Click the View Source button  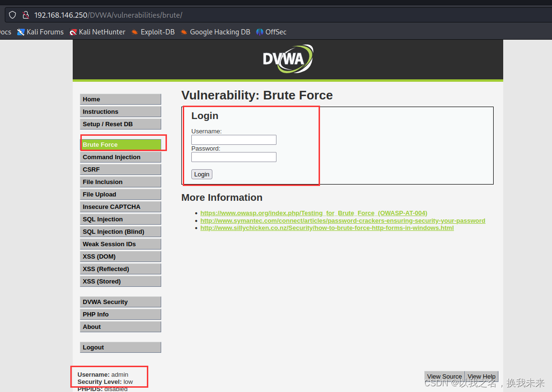coord(445,377)
